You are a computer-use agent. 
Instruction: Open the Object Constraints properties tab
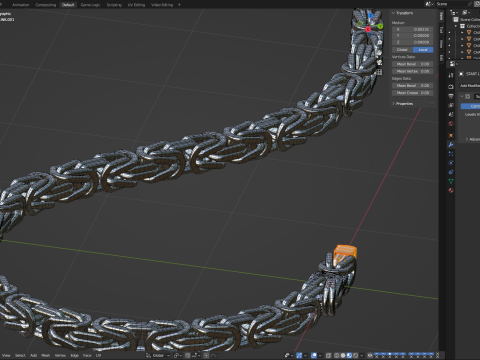(451, 172)
